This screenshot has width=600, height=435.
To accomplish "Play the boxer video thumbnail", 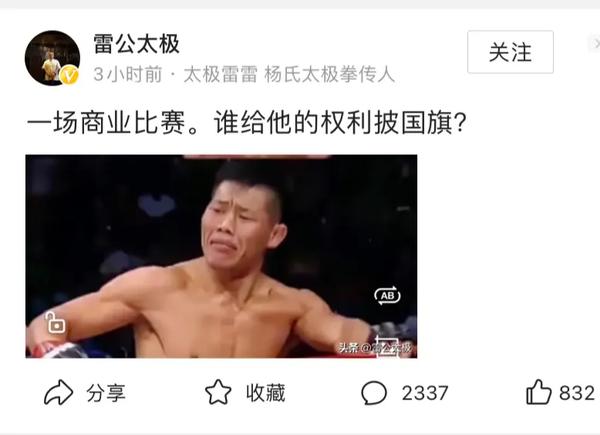I will coord(221,256).
